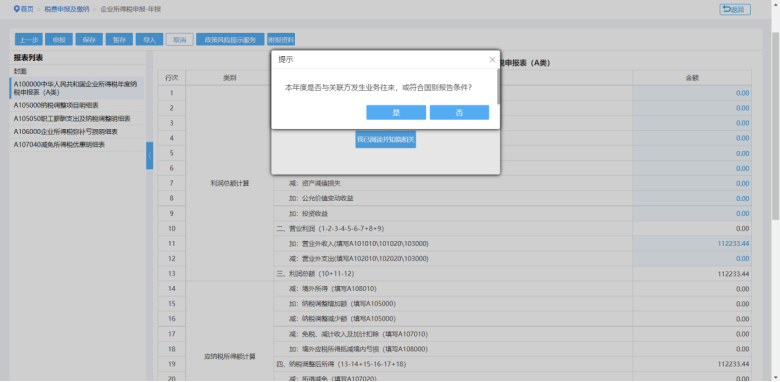Click the 利润总额计算 category cell
780x382 pixels.
point(229,183)
